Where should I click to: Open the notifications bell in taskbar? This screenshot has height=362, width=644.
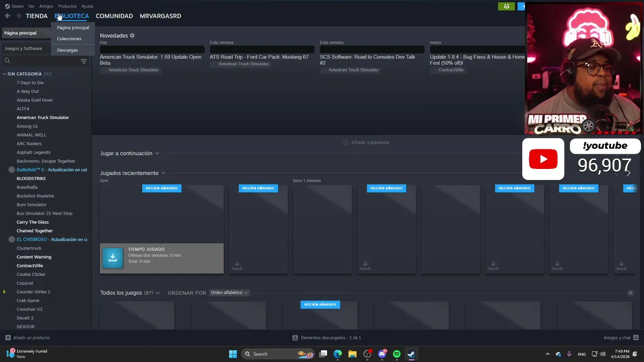point(635,354)
